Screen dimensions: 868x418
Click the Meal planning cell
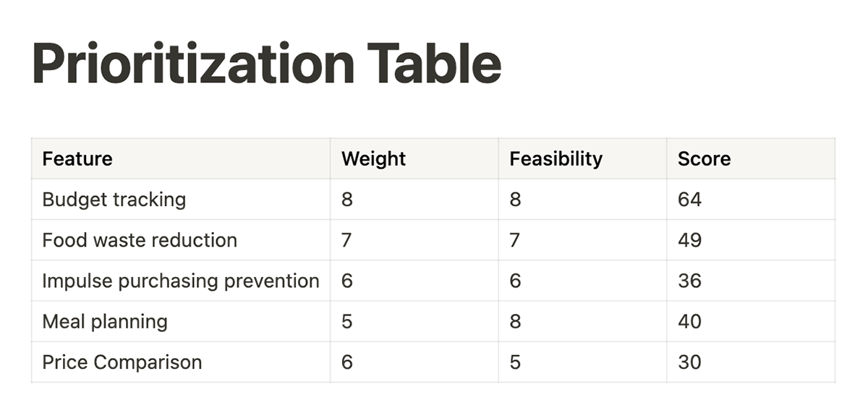[x=181, y=321]
